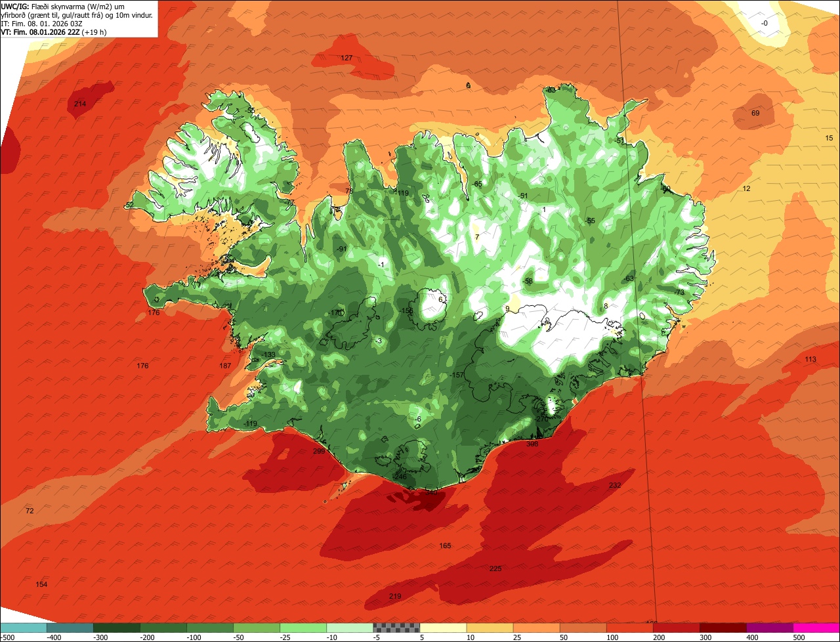Click the map value '113' in the southeast sea
This screenshot has width=840, height=642.
point(810,359)
